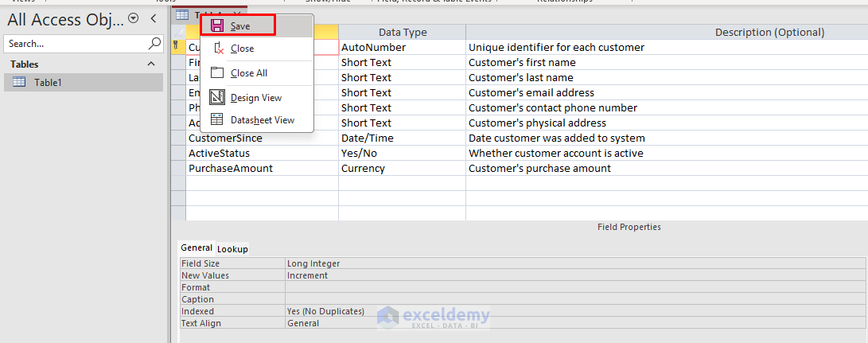Click the Table1 icon in navigation pane
Screen dimensions: 868x343
20,82
